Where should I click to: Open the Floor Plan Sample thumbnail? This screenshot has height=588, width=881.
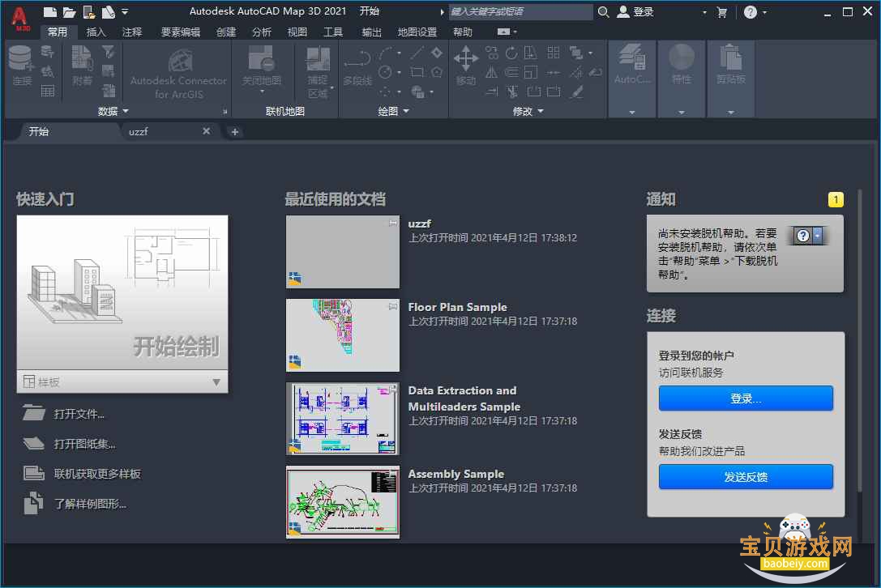[x=343, y=335]
